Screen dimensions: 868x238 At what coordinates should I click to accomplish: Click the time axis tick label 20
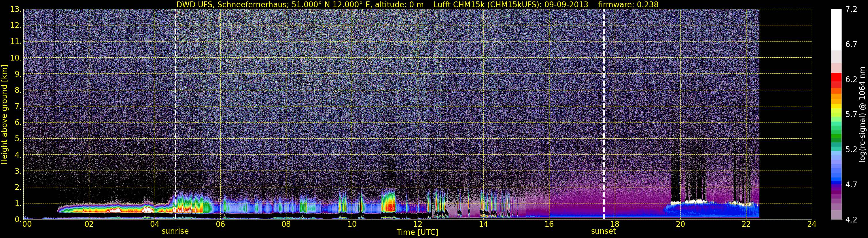click(680, 224)
